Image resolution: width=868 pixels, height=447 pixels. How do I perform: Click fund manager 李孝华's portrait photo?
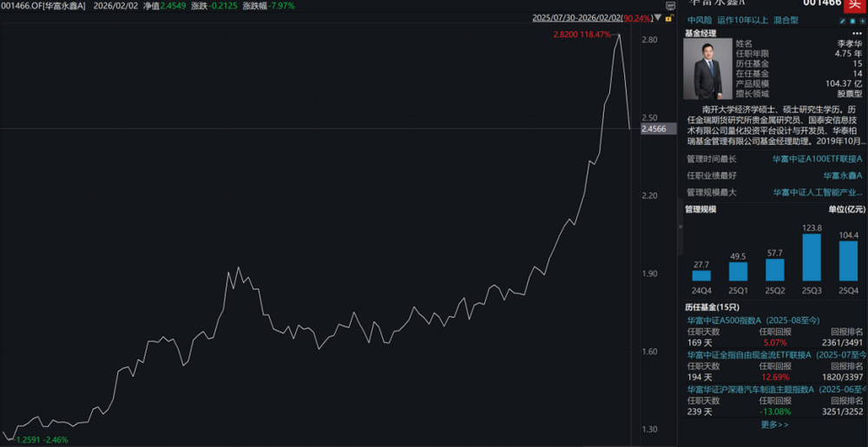click(x=707, y=68)
